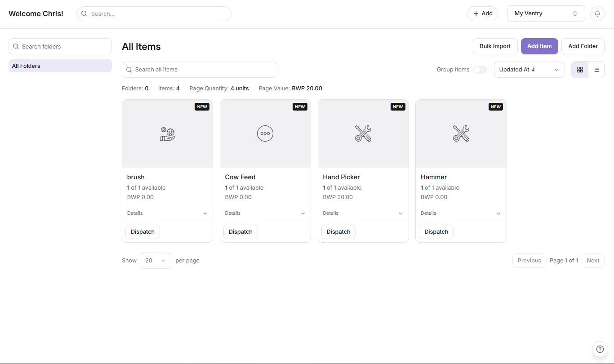
Task: Expand Details on the Hand Picker card
Action: pos(363,213)
